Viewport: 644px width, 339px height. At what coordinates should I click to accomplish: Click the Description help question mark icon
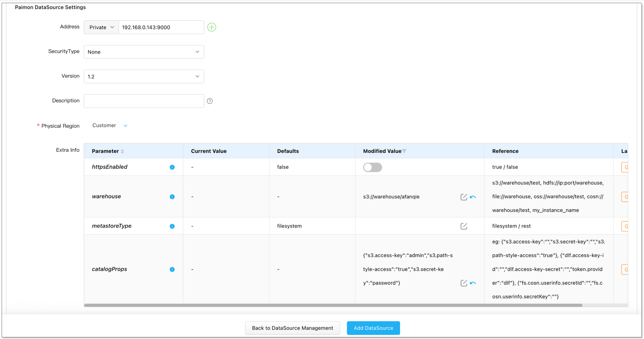[210, 101]
